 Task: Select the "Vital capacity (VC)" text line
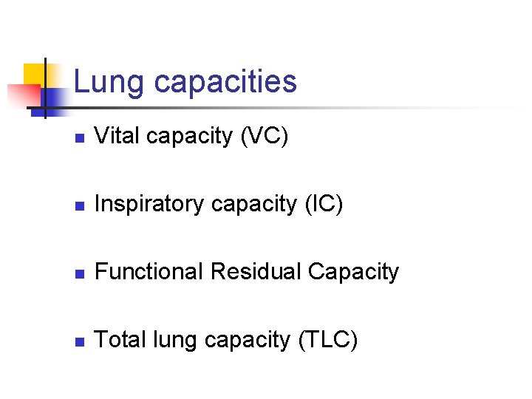click(191, 136)
